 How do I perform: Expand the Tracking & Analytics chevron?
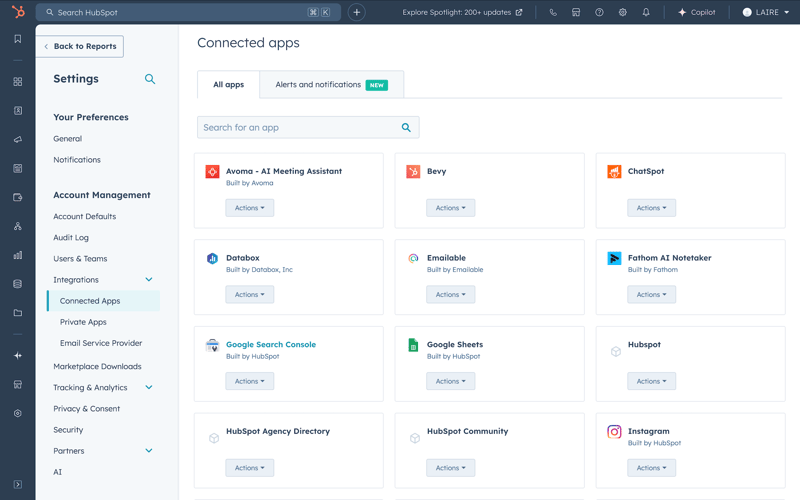[148, 387]
